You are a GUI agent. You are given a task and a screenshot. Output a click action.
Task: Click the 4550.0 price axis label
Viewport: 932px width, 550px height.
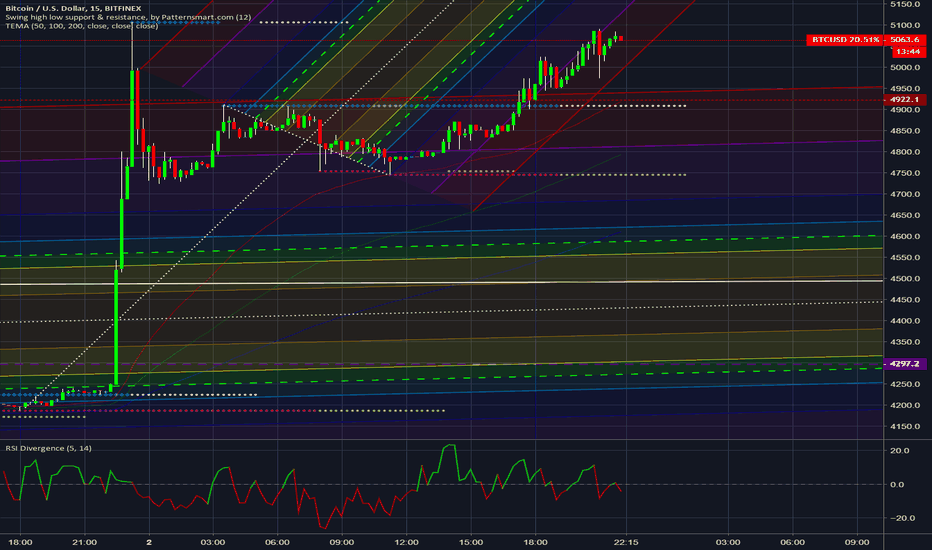pyautogui.click(x=905, y=257)
